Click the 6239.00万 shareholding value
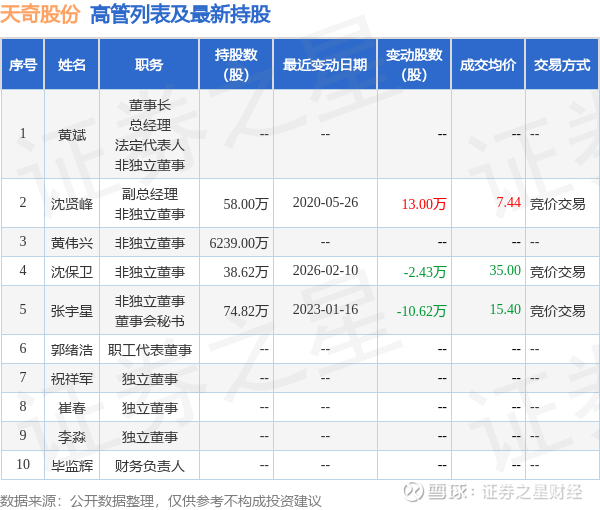Image resolution: width=600 pixels, height=510 pixels. (239, 243)
